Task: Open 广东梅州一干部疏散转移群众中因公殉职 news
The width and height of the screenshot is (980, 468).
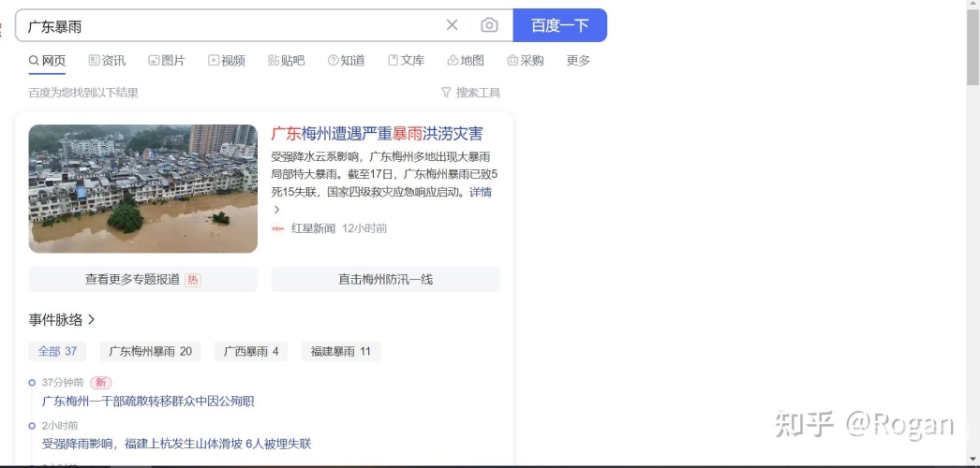Action: (148, 402)
